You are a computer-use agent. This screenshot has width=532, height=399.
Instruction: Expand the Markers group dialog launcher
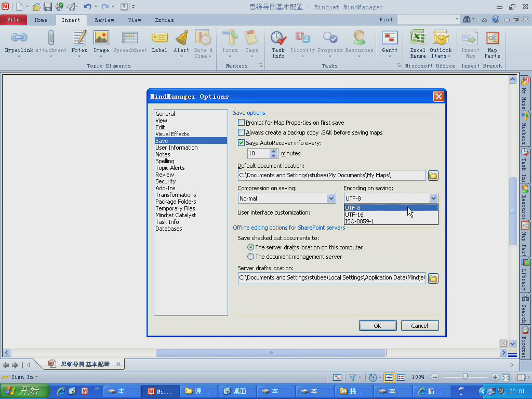click(261, 65)
